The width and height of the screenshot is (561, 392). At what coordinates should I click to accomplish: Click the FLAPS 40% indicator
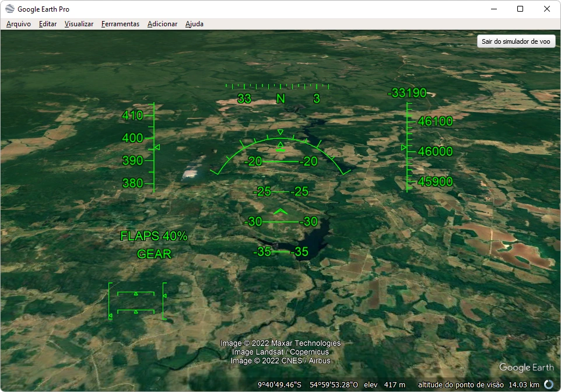(x=154, y=236)
